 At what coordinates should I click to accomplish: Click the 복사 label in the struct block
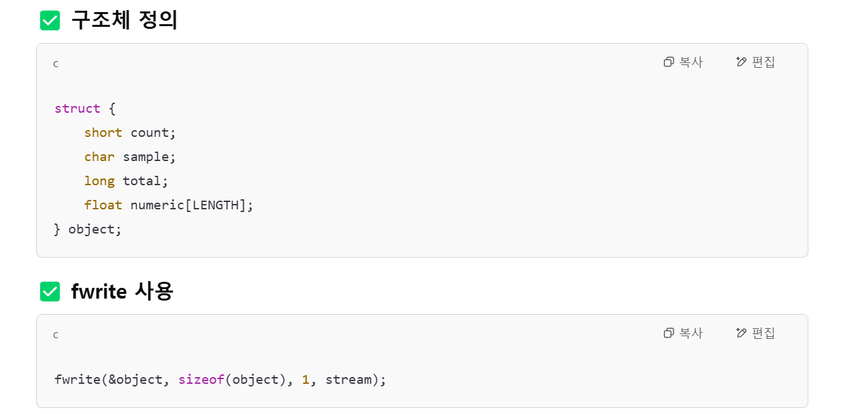click(691, 62)
